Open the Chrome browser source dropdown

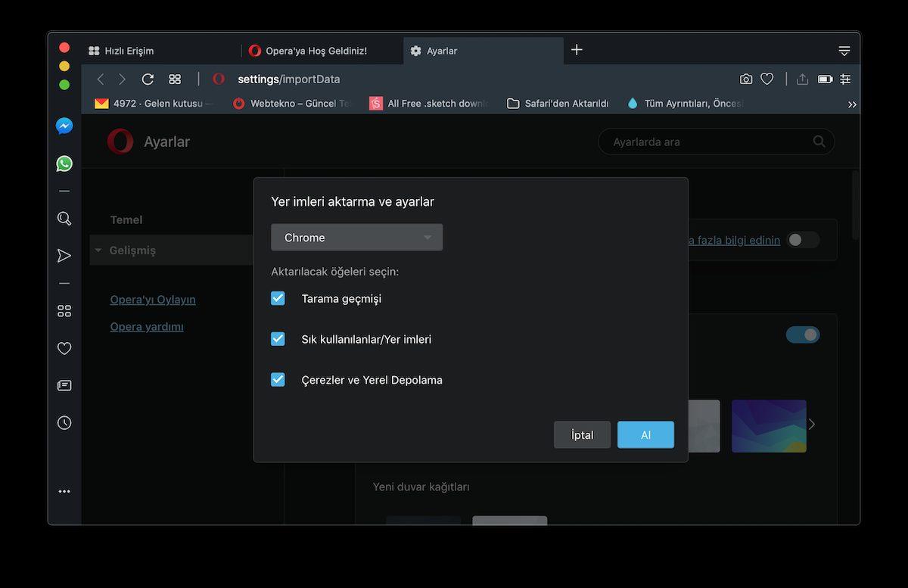point(356,238)
